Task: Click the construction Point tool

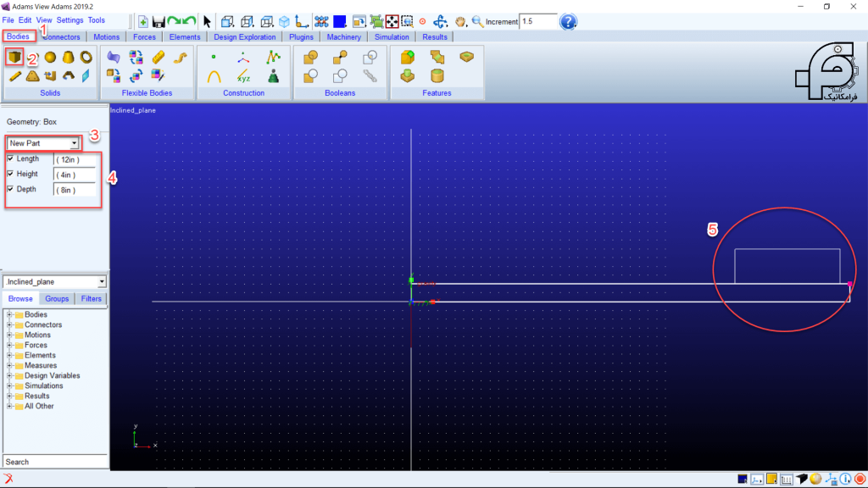Action: pyautogui.click(x=214, y=57)
